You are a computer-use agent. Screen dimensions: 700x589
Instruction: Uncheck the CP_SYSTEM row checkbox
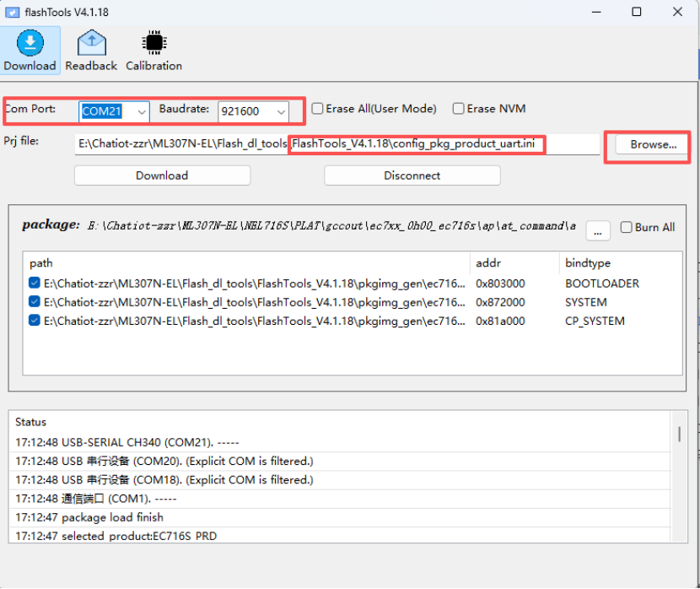point(35,321)
